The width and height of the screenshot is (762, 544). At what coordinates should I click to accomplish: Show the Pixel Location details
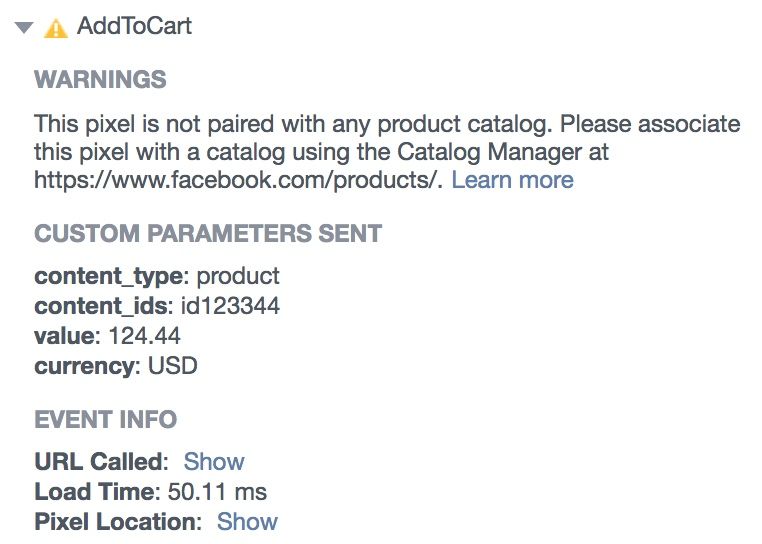coord(247,522)
